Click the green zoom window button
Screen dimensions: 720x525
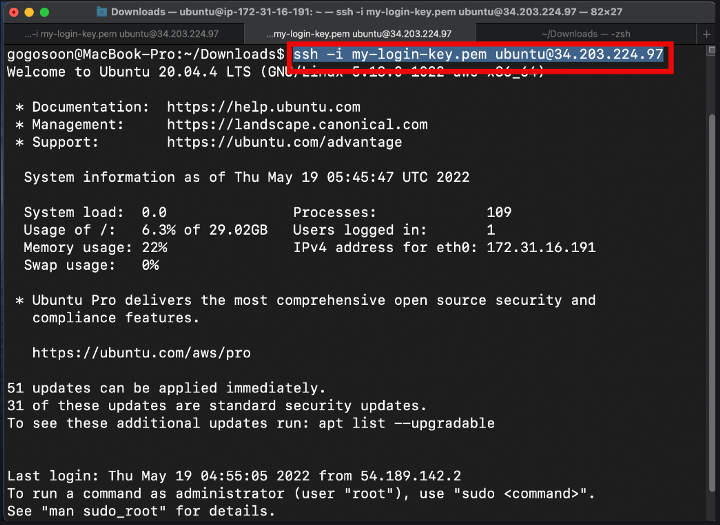45,12
